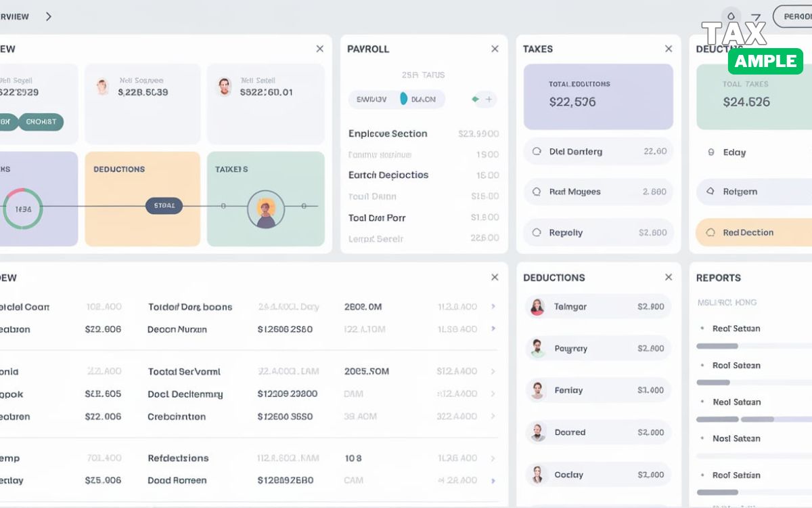Image resolution: width=812 pixels, height=508 pixels.
Task: Click the icon next to Red Dection deduction
Action: [709, 232]
